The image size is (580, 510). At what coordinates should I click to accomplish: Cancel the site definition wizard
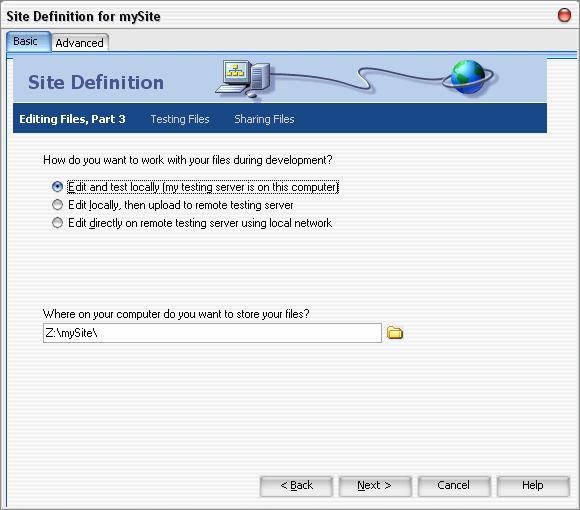click(x=453, y=486)
